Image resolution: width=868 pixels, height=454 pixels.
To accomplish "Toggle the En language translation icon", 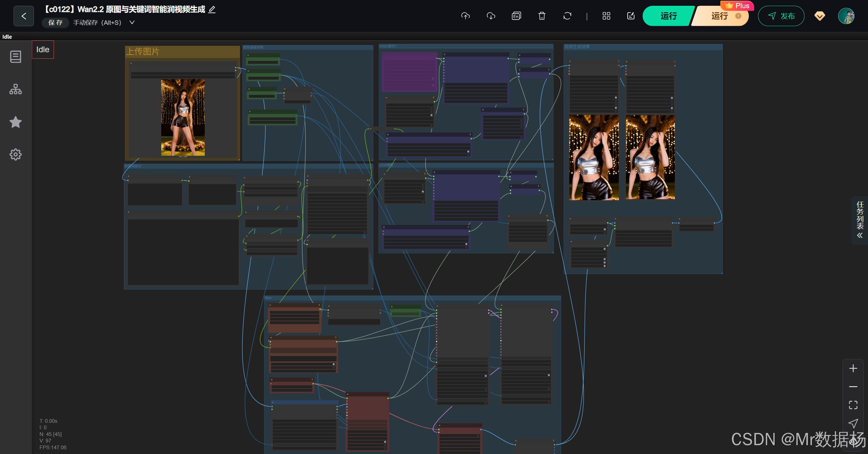I will click(516, 16).
